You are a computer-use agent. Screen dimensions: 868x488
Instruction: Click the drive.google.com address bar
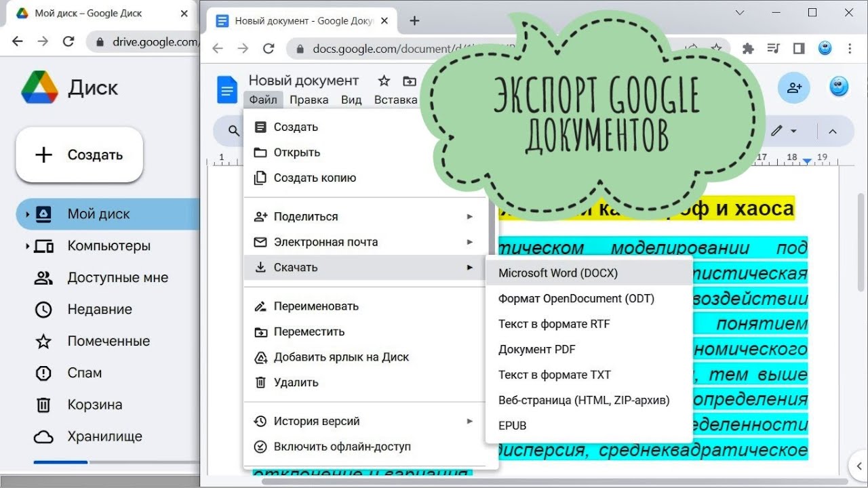tap(144, 42)
